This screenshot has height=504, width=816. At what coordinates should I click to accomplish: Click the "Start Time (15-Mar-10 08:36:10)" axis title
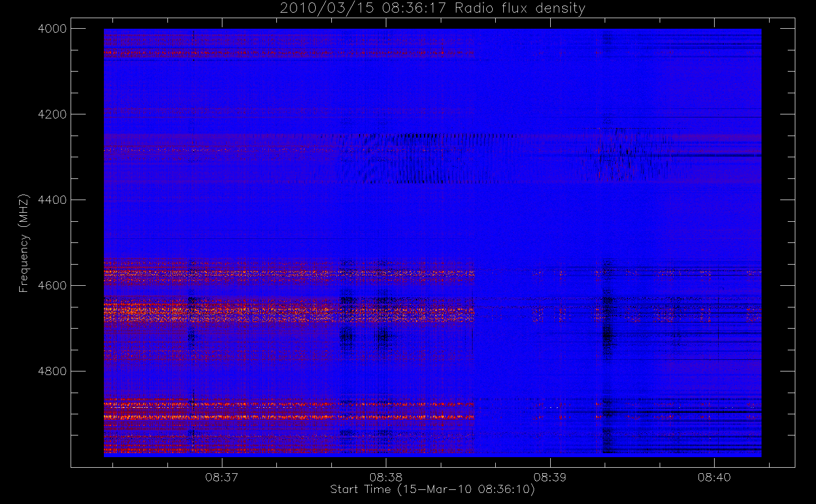[433, 489]
